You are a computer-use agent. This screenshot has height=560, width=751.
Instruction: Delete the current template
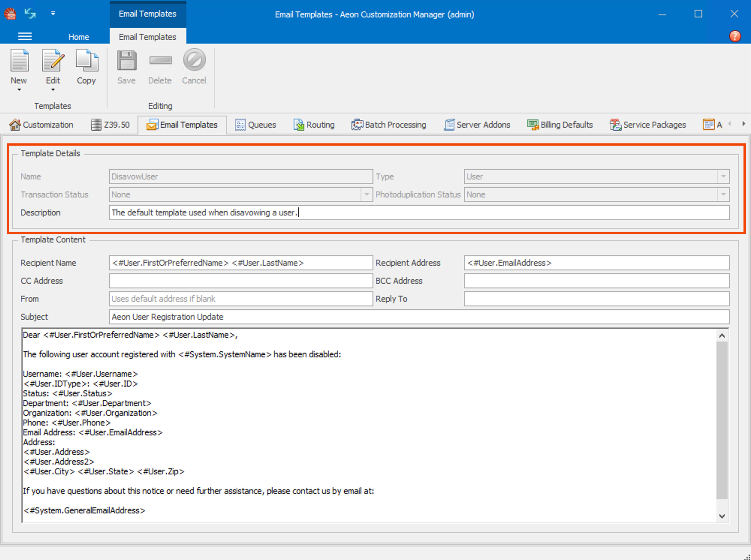coord(160,68)
